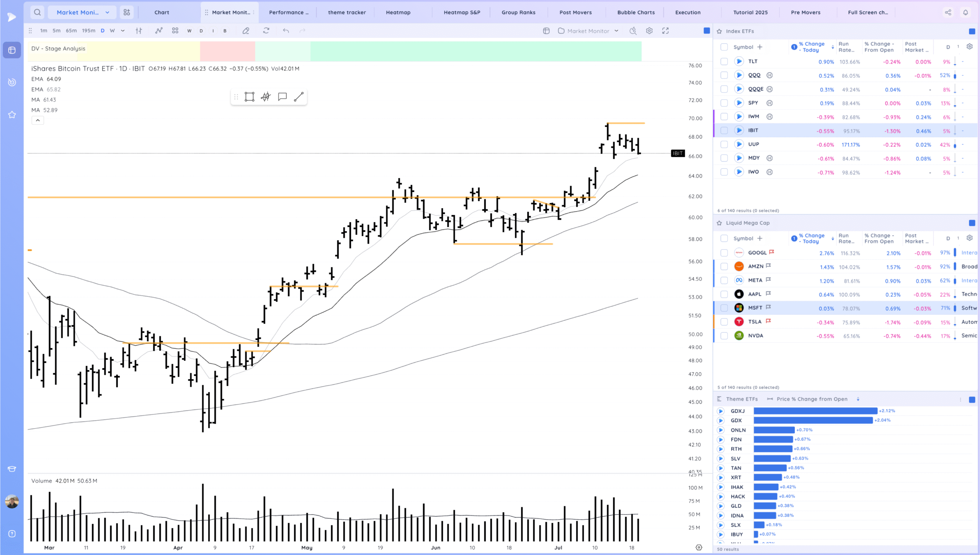Expand the timeframe dropdown chevron
Viewport: 980px width, 555px height.
(123, 31)
